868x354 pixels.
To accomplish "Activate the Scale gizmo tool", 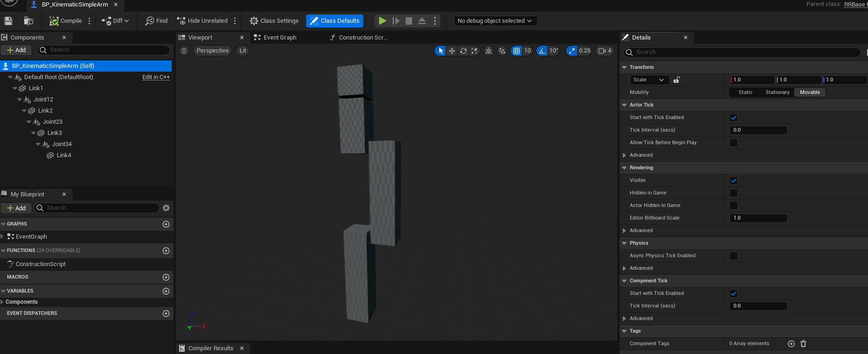I will pos(474,51).
